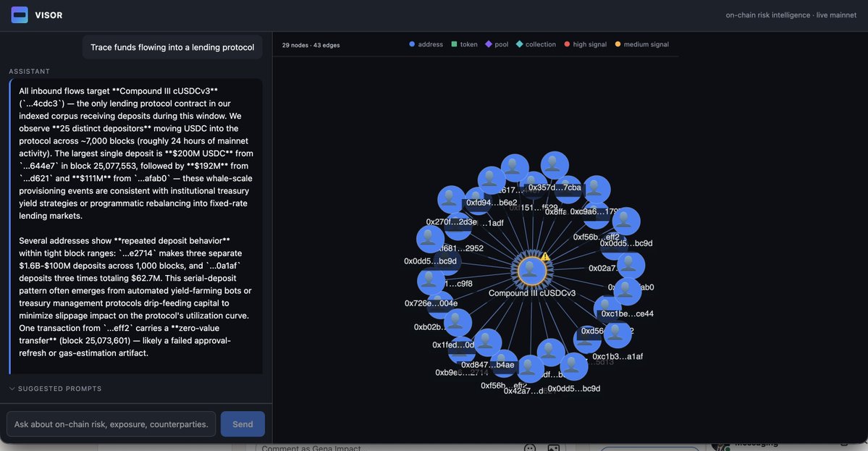Select the address node above 0xc1b3…a1af
The image size is (868, 451).
pyautogui.click(x=618, y=334)
